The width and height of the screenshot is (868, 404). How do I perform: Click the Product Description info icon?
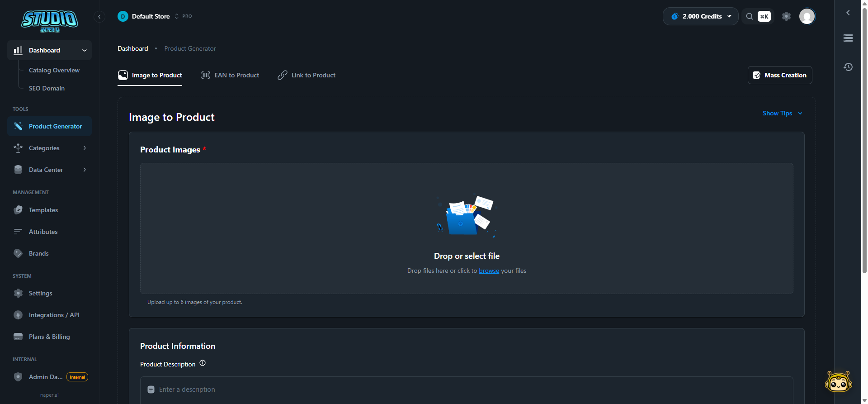pos(203,363)
